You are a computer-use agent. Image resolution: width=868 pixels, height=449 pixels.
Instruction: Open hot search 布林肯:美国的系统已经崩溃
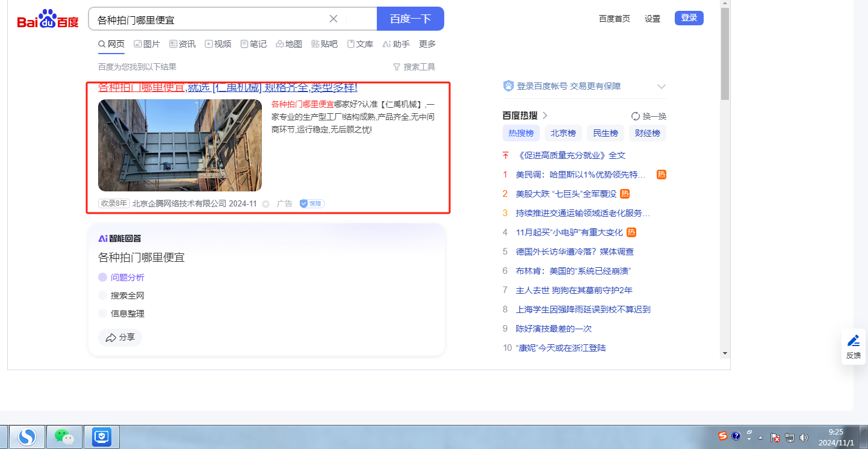[x=573, y=271]
